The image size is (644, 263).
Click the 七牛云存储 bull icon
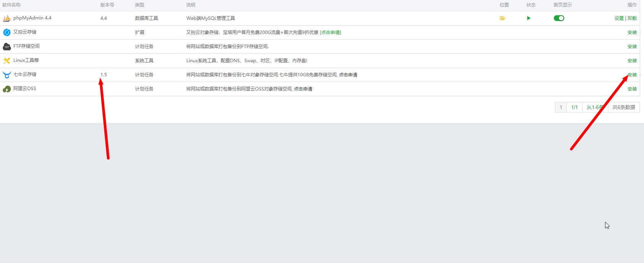(7, 75)
